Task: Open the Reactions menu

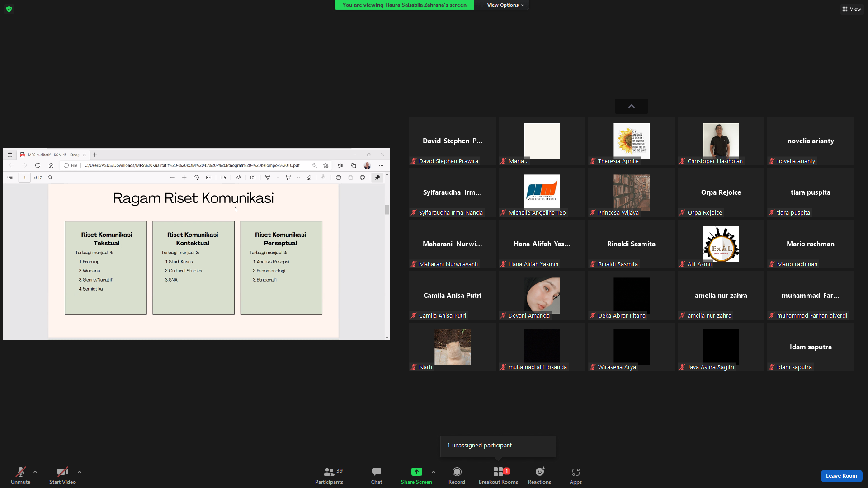Action: [539, 476]
